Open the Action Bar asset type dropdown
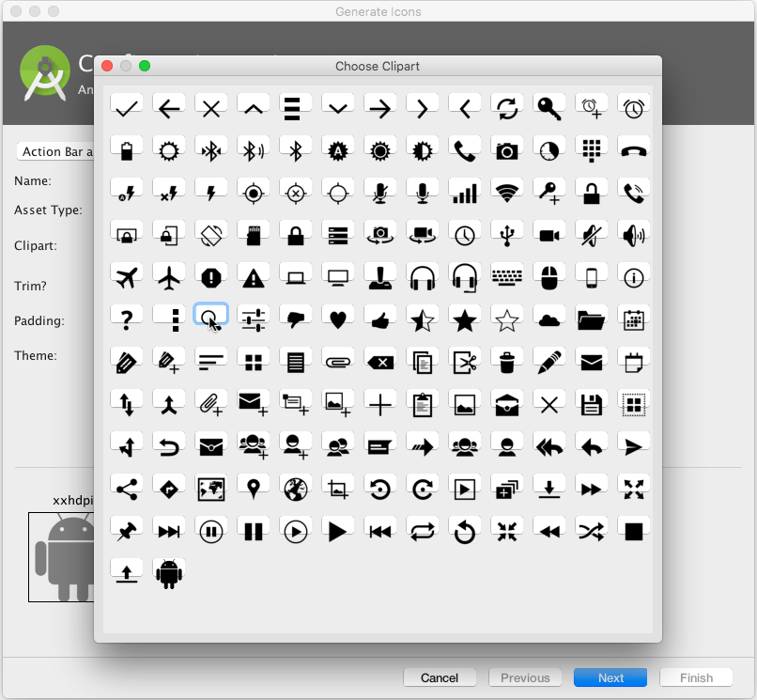757x700 pixels. click(56, 150)
